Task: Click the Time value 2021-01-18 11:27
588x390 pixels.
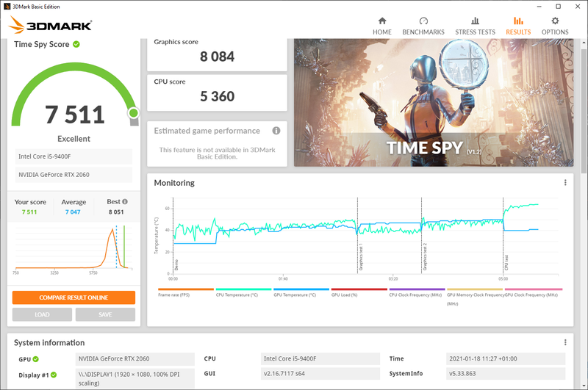Action: [506, 358]
